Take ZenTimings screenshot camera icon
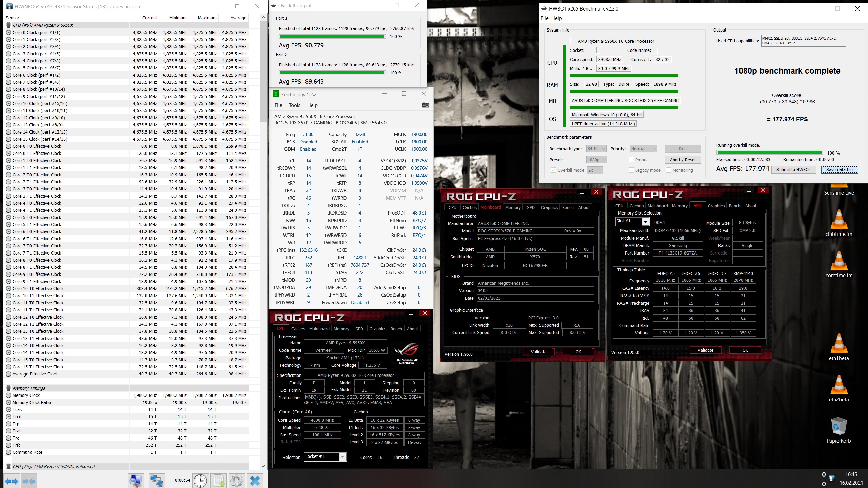 [426, 105]
